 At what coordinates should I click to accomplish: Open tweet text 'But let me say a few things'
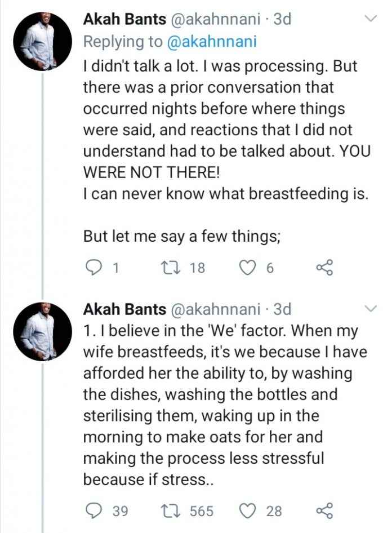click(182, 236)
